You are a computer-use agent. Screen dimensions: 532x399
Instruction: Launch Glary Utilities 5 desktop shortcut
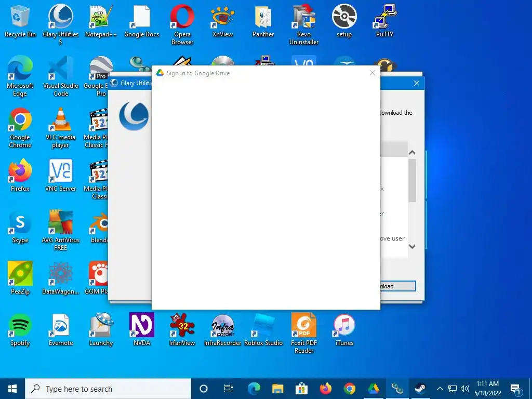60,24
